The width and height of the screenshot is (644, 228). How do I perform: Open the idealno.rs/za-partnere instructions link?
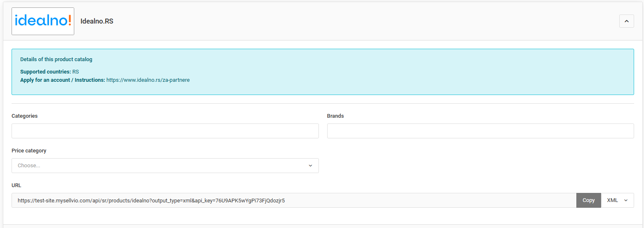pos(148,80)
